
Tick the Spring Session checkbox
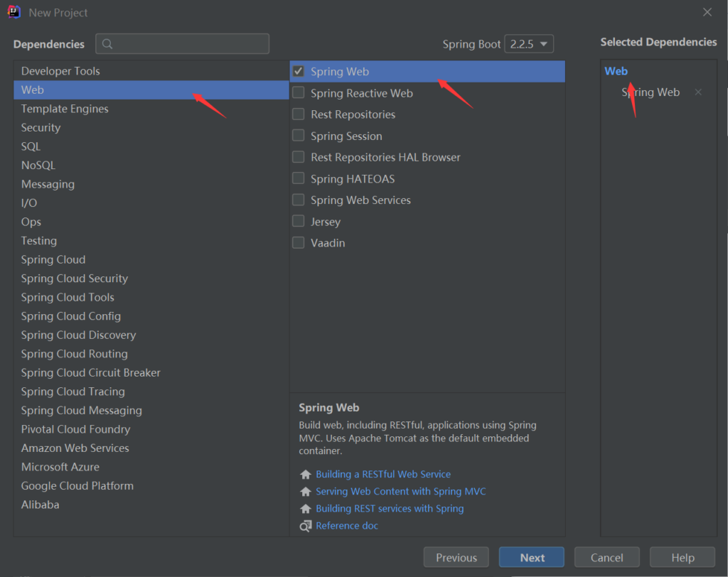tap(299, 136)
